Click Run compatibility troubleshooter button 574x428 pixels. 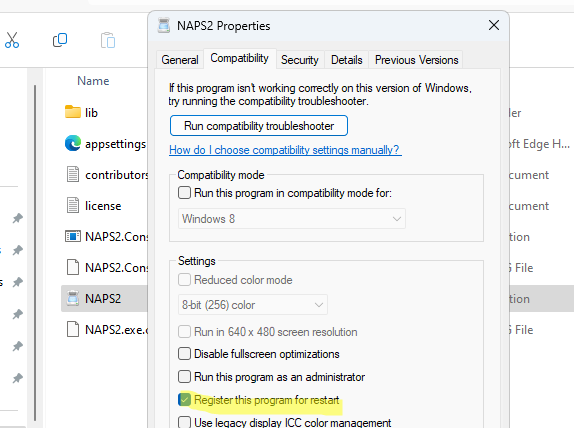tap(259, 126)
